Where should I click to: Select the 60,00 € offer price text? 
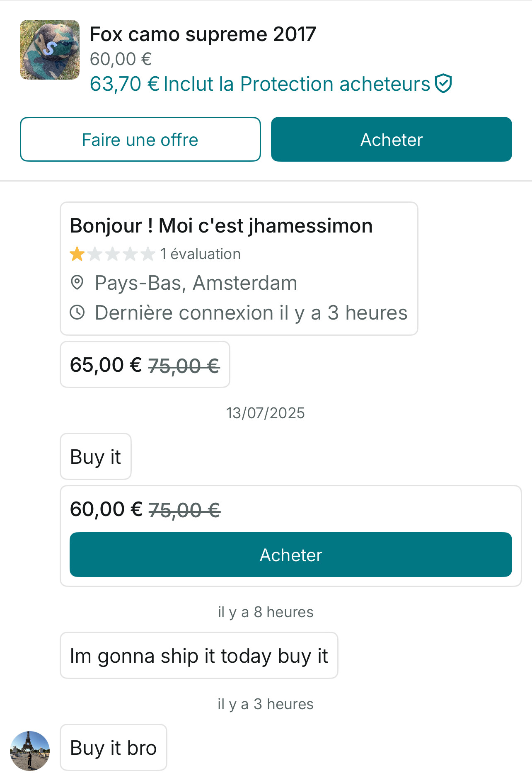pyautogui.click(x=106, y=509)
